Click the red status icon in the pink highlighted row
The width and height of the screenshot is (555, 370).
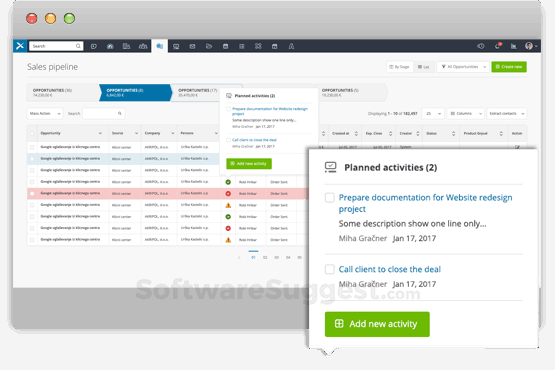(228, 194)
